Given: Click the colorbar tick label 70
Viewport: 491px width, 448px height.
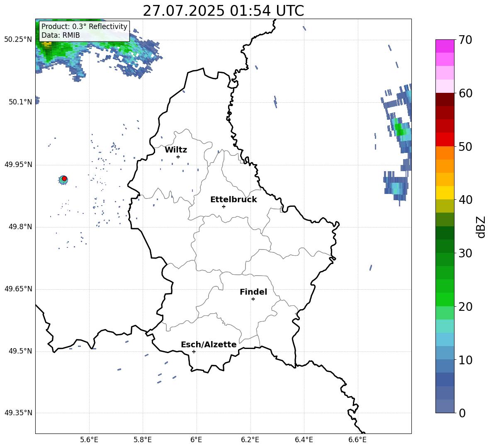Looking at the screenshot, I should [465, 40].
